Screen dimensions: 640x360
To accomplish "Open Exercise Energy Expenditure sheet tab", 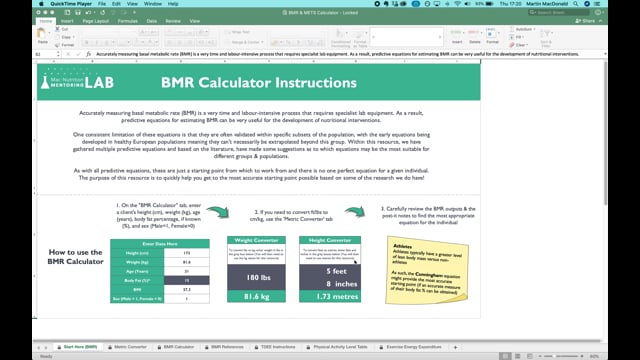I will pos(411,347).
